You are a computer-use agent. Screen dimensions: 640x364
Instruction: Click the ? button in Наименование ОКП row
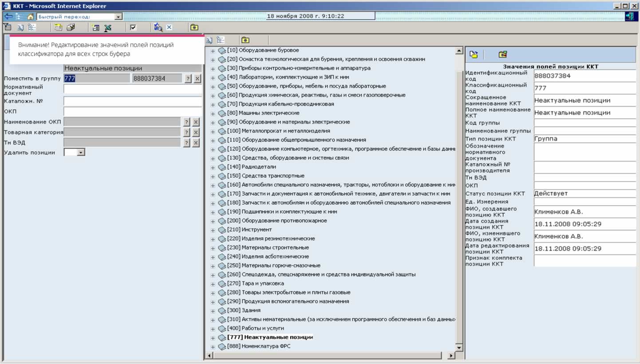(186, 122)
